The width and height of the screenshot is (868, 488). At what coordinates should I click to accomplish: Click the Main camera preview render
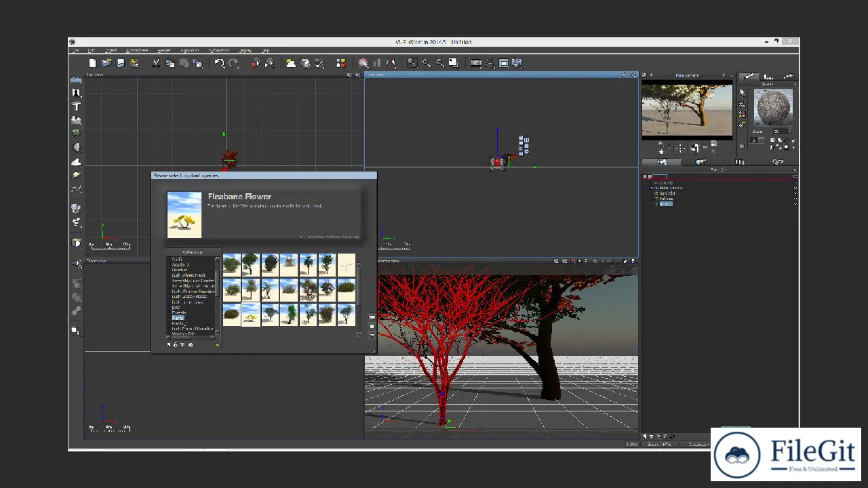[x=687, y=109]
